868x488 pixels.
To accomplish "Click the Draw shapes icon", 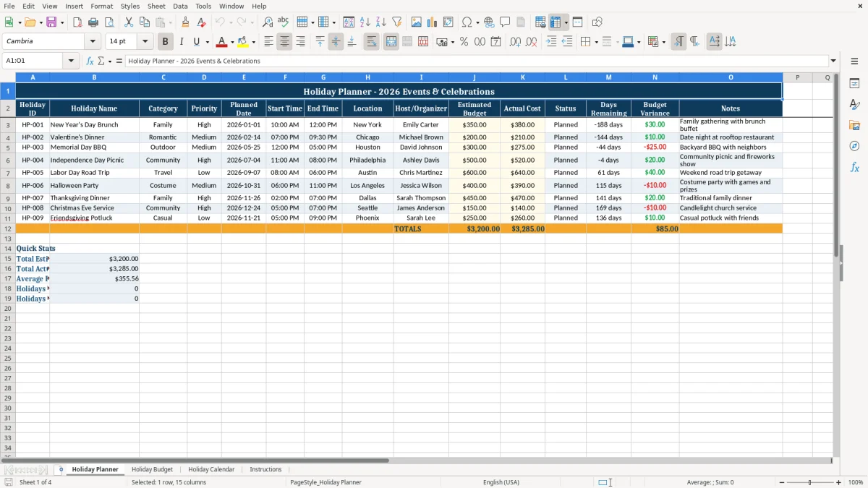I will click(x=597, y=22).
